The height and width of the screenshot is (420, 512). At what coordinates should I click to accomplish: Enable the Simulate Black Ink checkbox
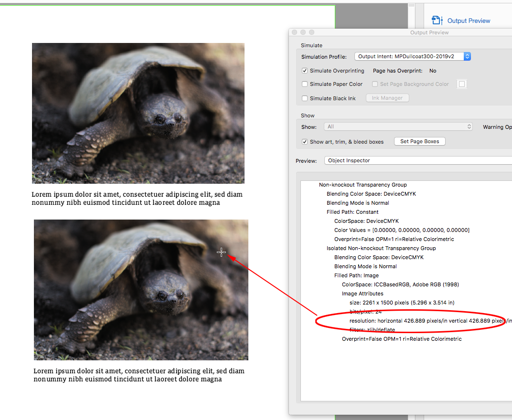pos(305,98)
